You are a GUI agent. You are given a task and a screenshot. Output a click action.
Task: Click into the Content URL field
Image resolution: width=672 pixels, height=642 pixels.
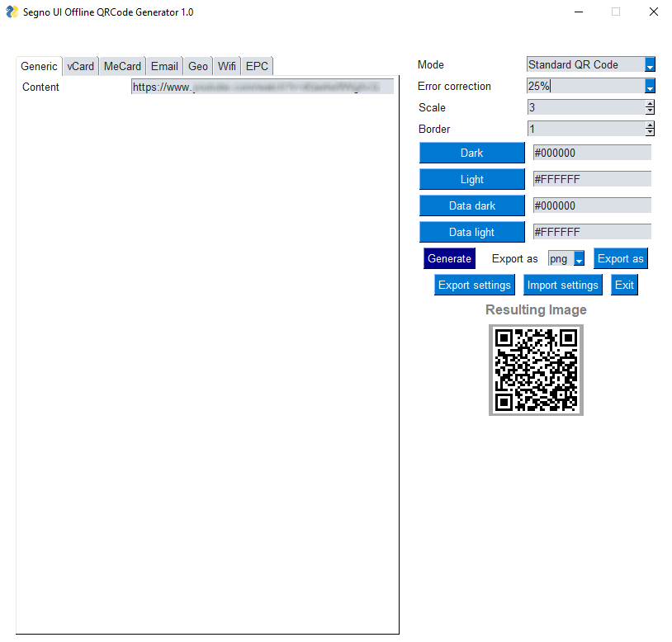[x=263, y=87]
